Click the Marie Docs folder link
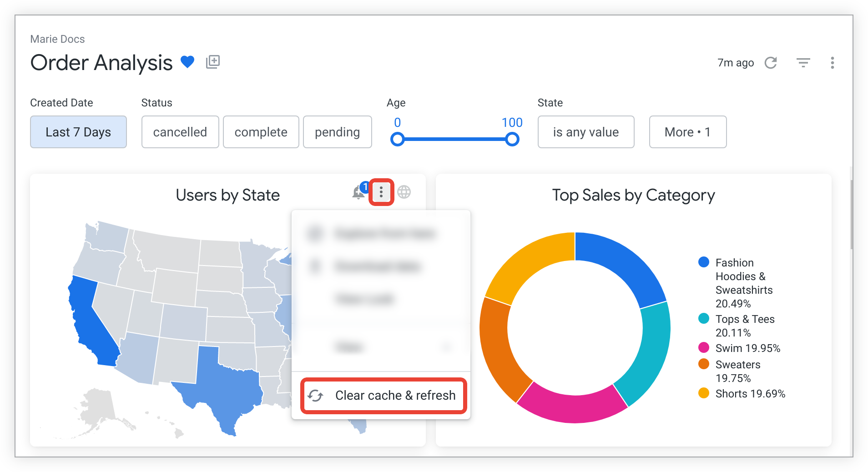This screenshot has width=868, height=472. click(x=57, y=39)
